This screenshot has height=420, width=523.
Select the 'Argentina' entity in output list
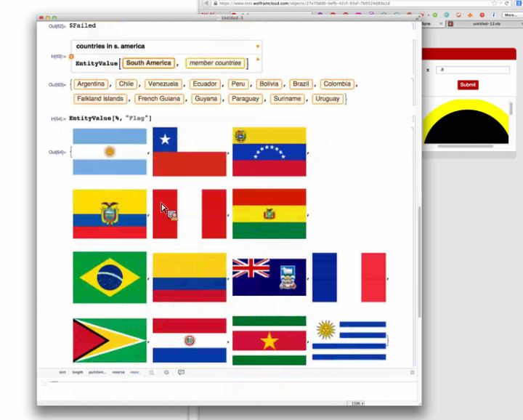[91, 84]
